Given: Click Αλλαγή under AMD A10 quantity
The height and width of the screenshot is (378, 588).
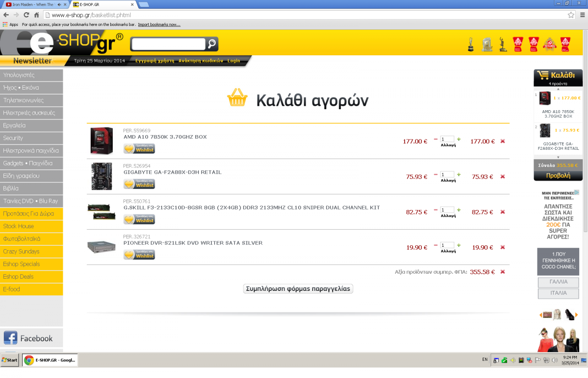Looking at the screenshot, I should click(448, 145).
